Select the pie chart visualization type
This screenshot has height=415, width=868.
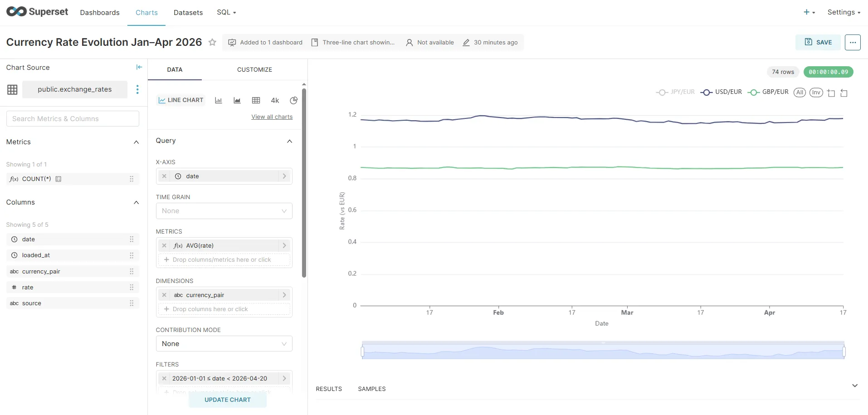[294, 100]
